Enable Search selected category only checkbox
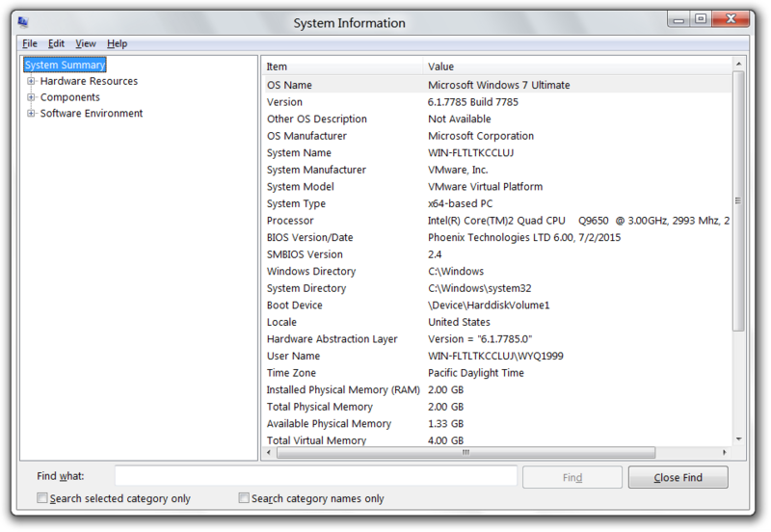The image size is (771, 532). [41, 499]
